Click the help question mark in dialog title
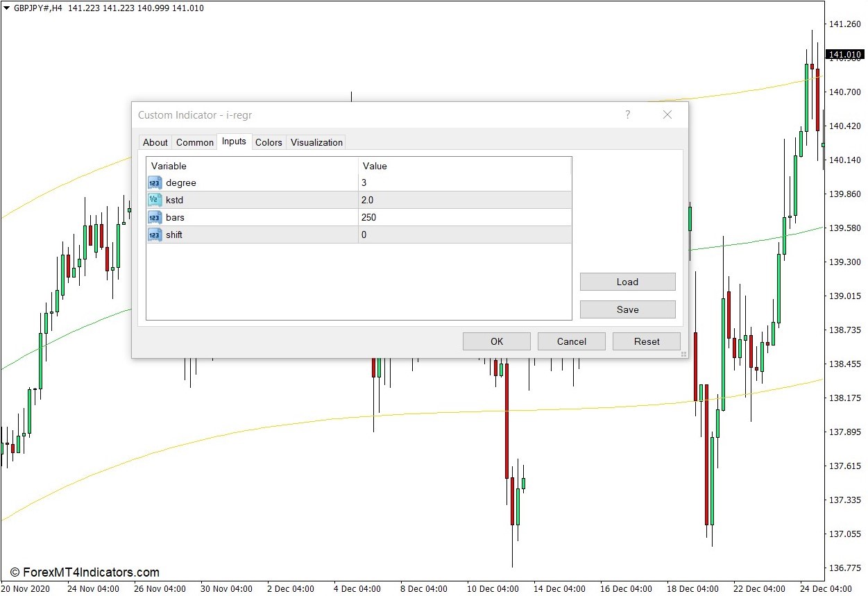This screenshot has width=868, height=596. [x=628, y=115]
